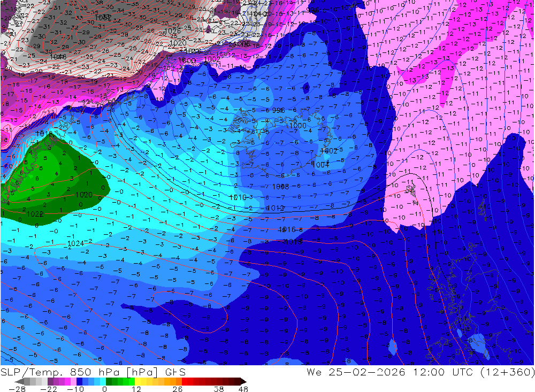Click the '48' label on the temperature legend

(x=243, y=389)
